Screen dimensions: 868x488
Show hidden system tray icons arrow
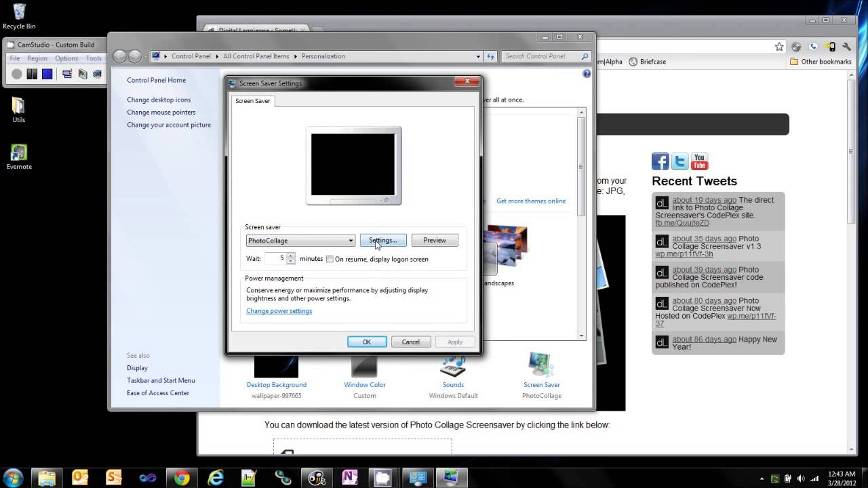click(x=762, y=478)
